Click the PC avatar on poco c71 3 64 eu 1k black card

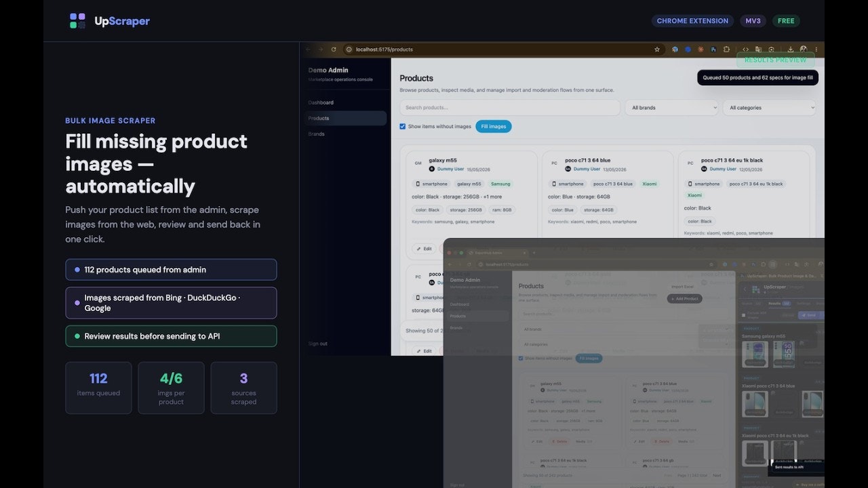tap(690, 163)
